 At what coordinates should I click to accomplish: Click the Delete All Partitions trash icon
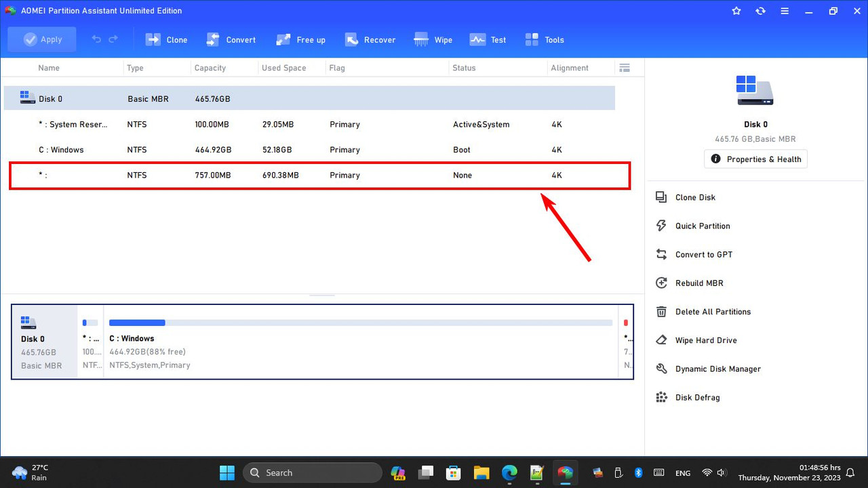[x=661, y=312]
